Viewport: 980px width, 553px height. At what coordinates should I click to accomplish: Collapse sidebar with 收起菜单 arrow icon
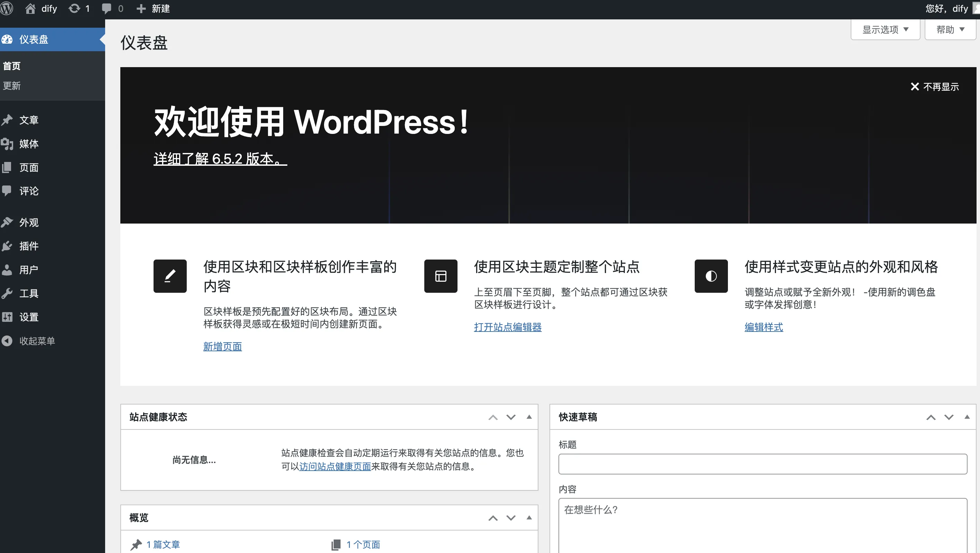point(7,341)
